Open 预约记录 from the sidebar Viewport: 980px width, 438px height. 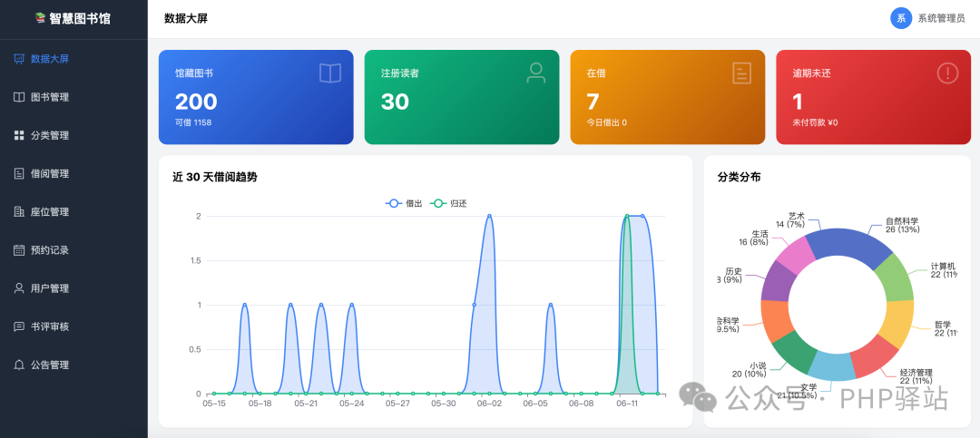tap(73, 250)
